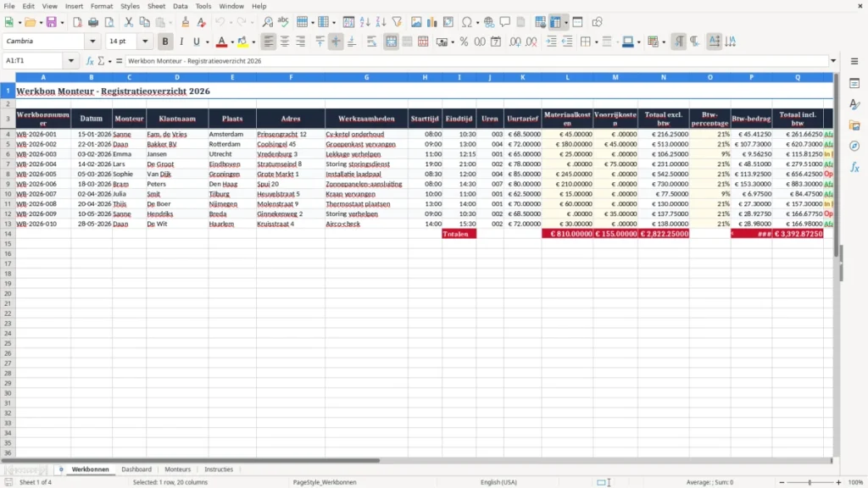Viewport: 868px width, 488px height.
Task: Click the Format as Percent icon
Action: click(x=464, y=42)
